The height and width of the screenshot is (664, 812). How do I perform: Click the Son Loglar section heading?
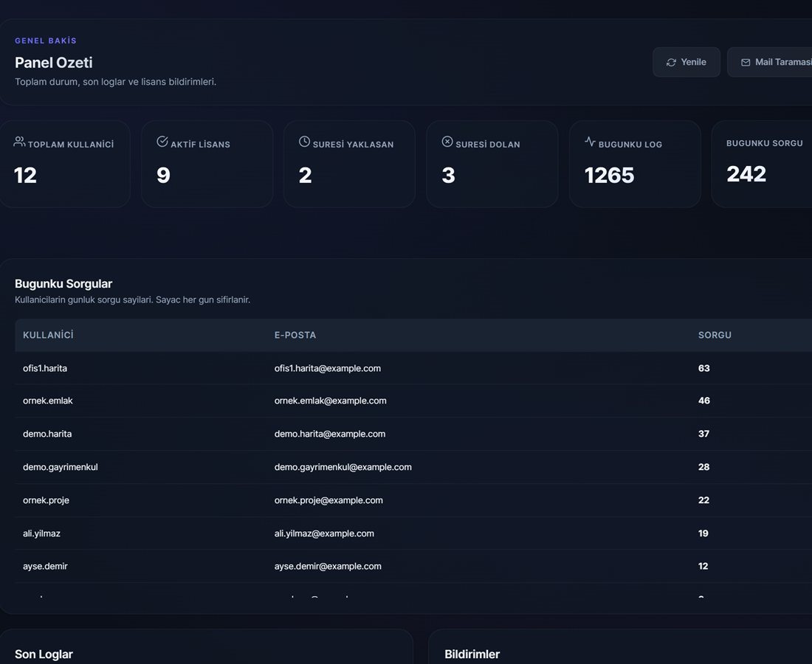pos(44,654)
